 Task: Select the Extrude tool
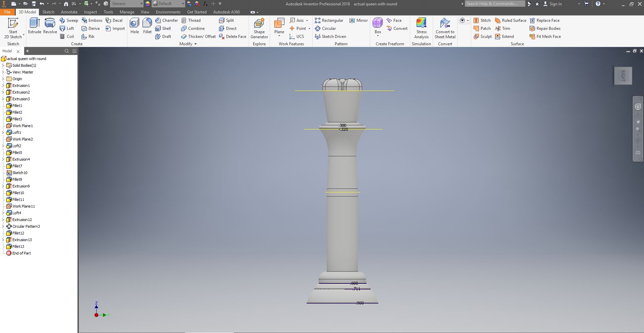35,26
